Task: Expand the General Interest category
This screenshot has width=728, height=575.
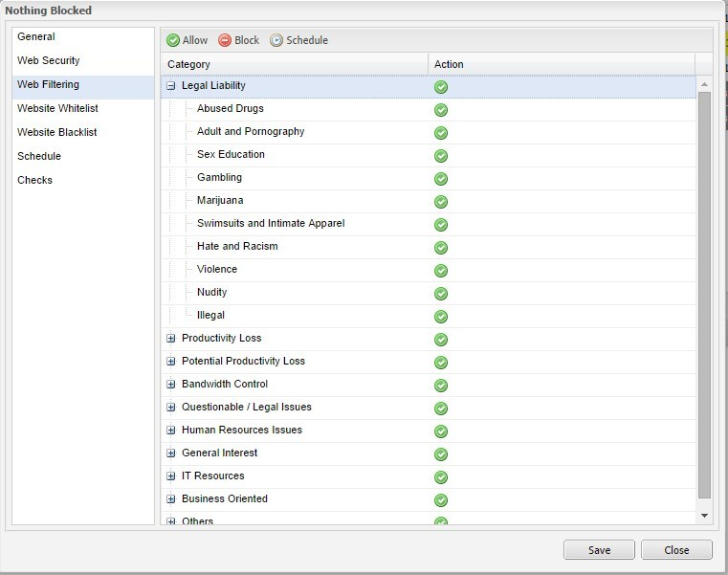Action: [171, 453]
